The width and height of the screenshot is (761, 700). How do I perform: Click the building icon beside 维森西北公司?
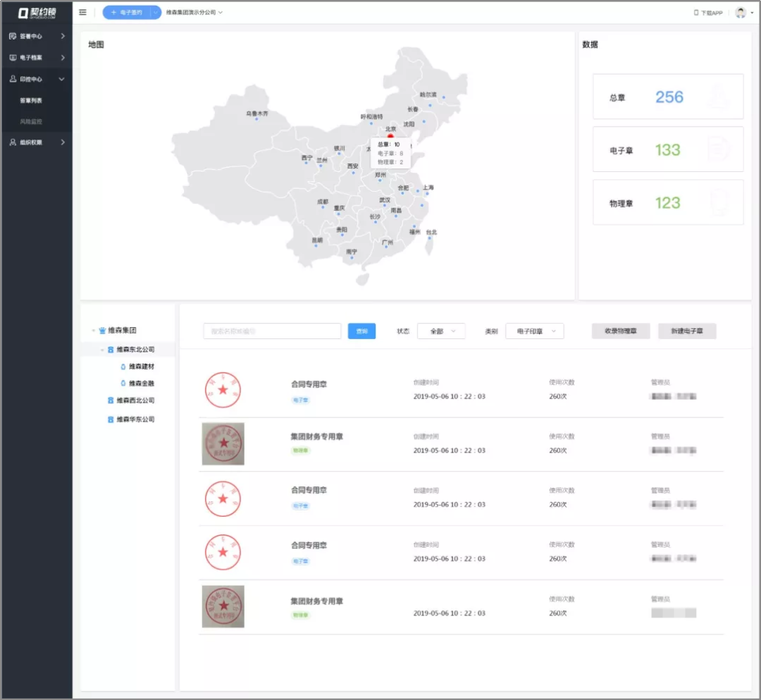coord(111,400)
